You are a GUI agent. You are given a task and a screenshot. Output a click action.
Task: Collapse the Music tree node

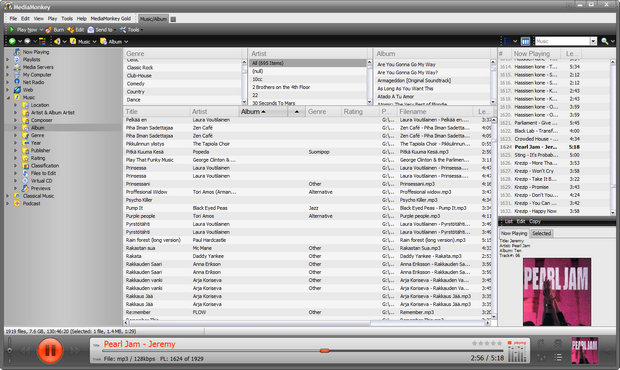(8, 97)
